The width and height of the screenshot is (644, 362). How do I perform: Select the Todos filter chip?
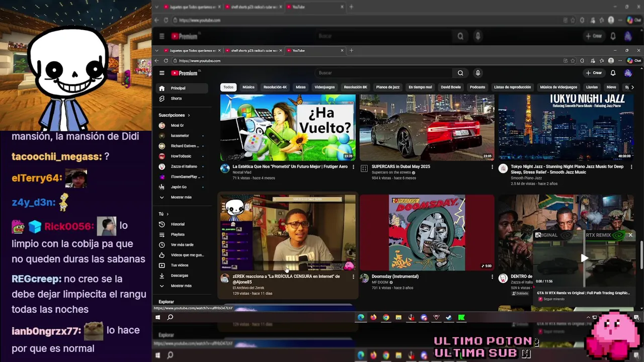point(228,87)
